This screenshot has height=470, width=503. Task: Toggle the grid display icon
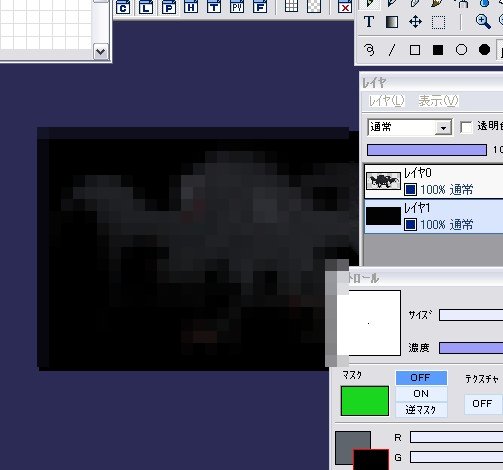[291, 6]
